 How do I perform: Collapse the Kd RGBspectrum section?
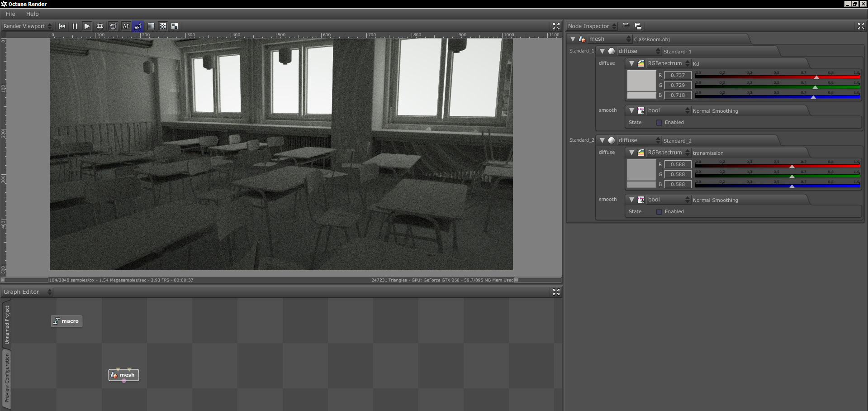pyautogui.click(x=631, y=63)
